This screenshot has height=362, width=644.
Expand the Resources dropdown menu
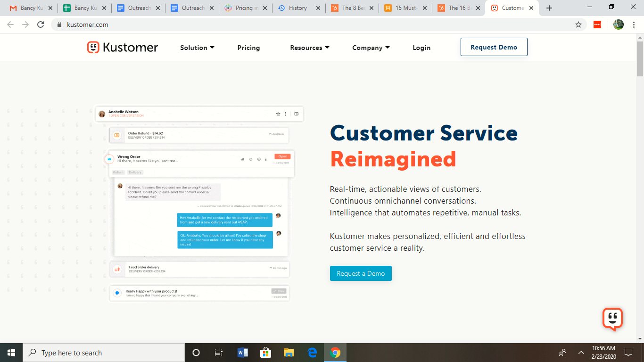309,48
